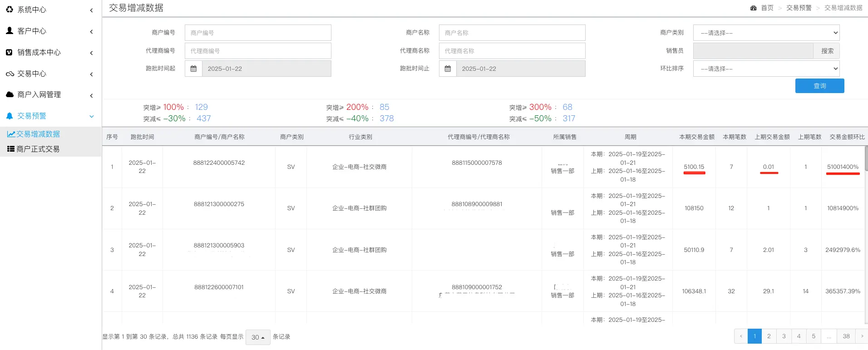This screenshot has width=868, height=350.
Task: Open 商户正式交易 in the sidebar
Action: pos(38,149)
